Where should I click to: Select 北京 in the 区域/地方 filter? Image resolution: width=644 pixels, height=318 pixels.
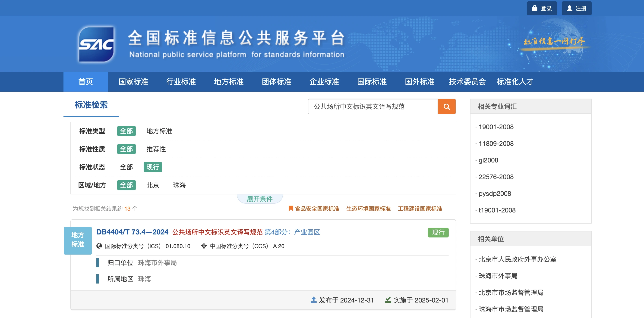153,185
